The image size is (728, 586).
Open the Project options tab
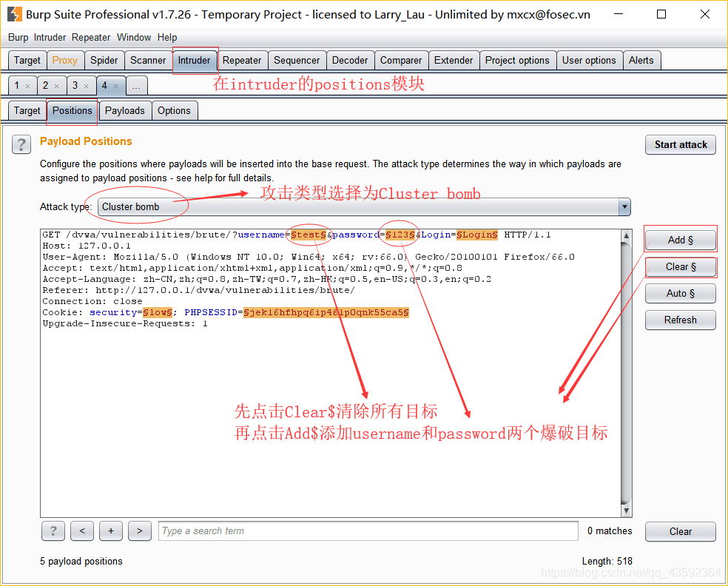[517, 61]
